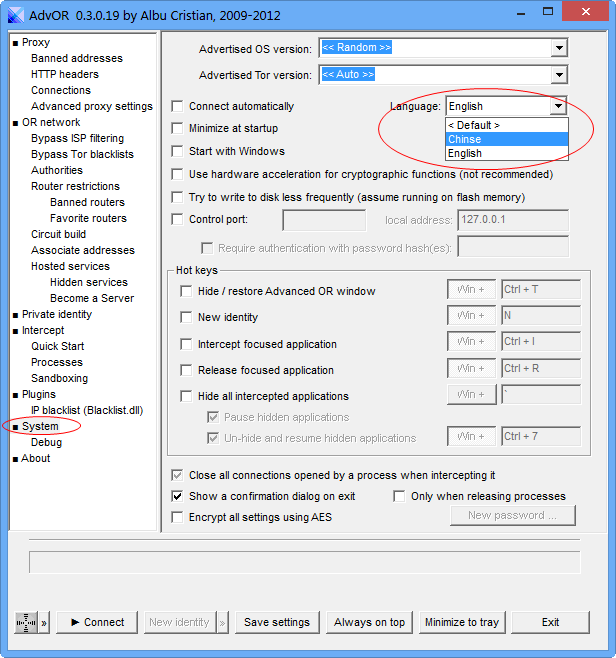
Task: Enable Connect automatically
Action: (177, 106)
